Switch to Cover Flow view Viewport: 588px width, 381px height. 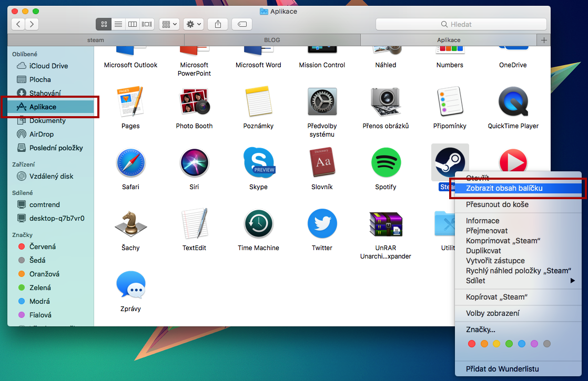[x=147, y=24]
